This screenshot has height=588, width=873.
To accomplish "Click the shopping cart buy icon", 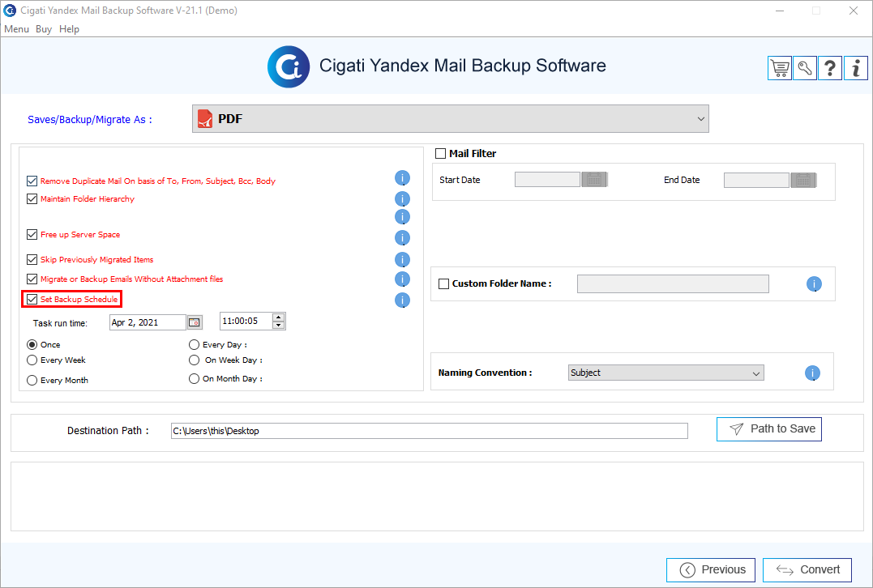I will pyautogui.click(x=780, y=68).
